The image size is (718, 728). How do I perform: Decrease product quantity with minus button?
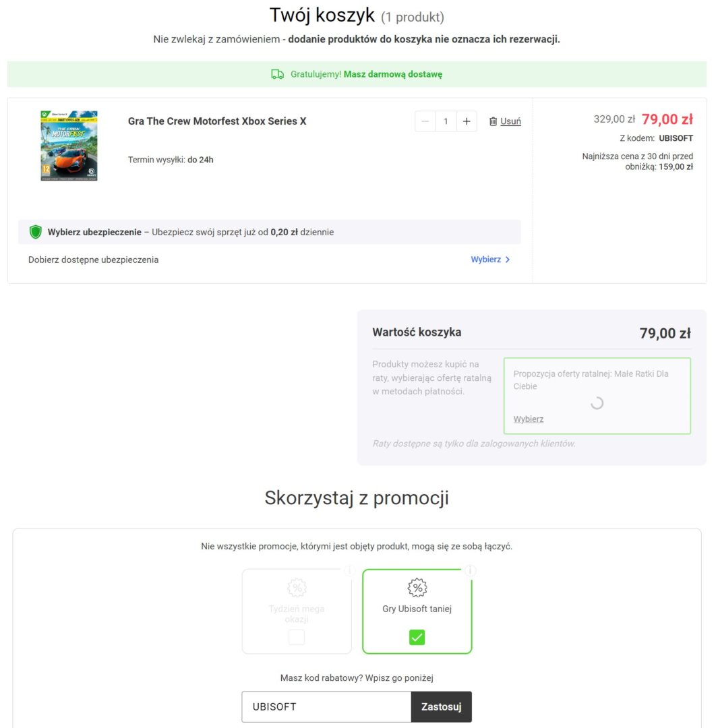425,121
